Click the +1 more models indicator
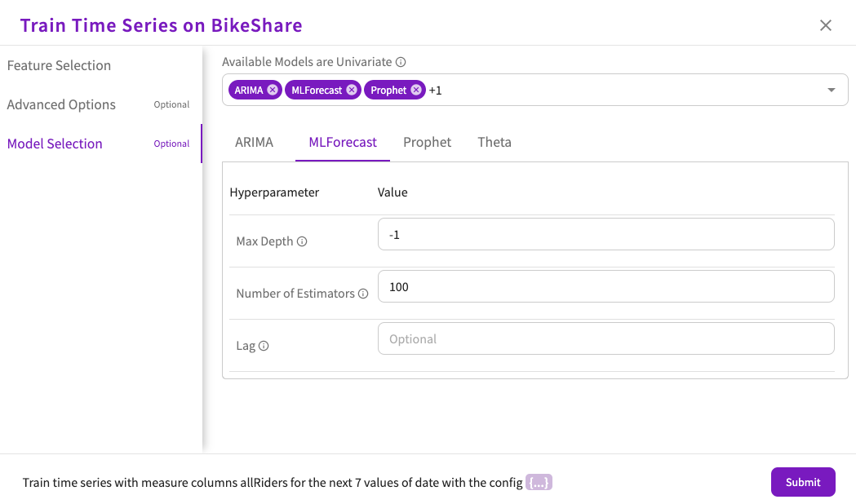Image resolution: width=856 pixels, height=504 pixels. click(435, 91)
